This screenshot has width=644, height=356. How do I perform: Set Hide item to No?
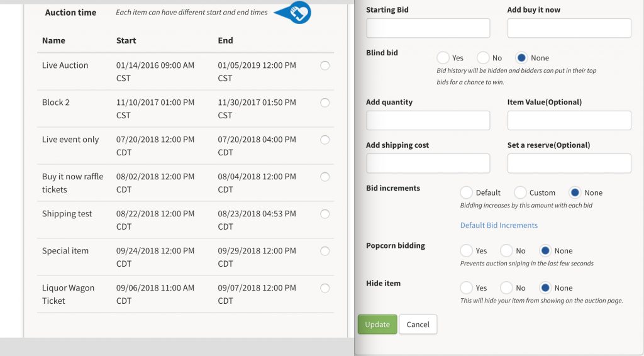506,288
